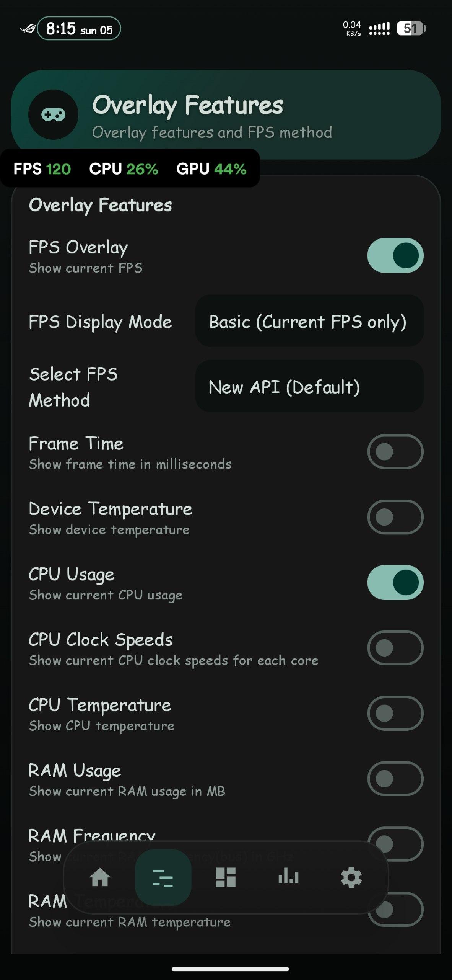The width and height of the screenshot is (452, 980).
Task: Tap the floating FPS CPU GPU overlay
Action: (x=130, y=168)
